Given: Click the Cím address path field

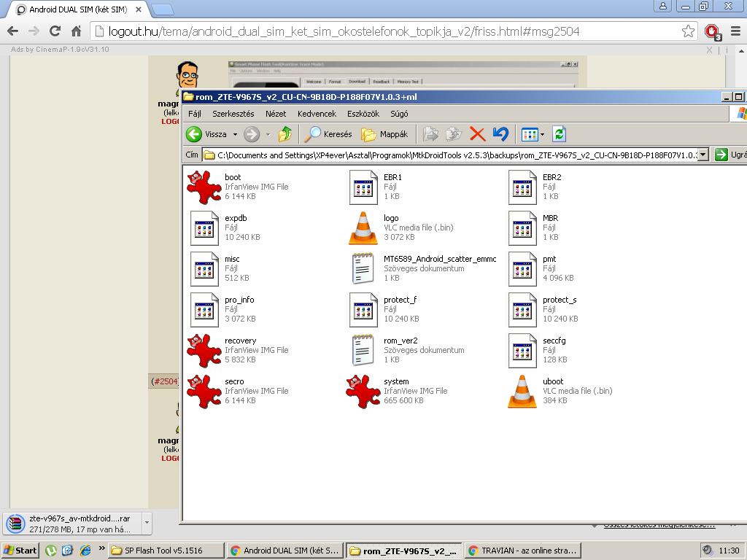Looking at the screenshot, I should click(450, 155).
